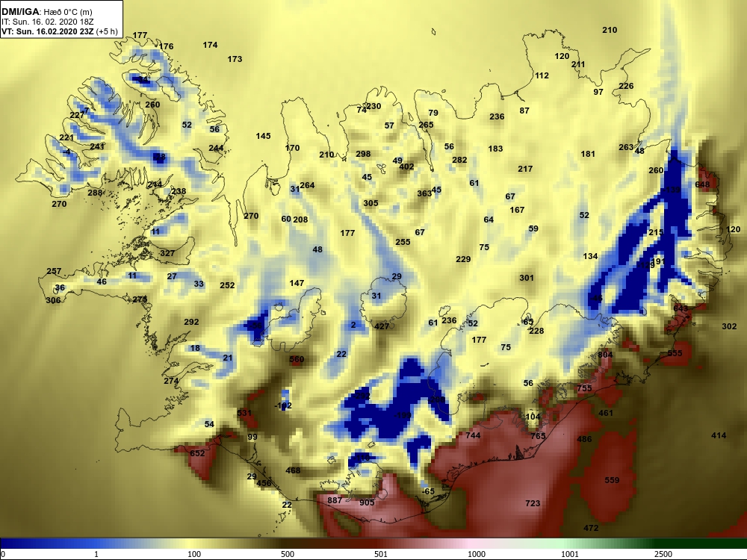Click the map value '887' on the south coast
This screenshot has height=560, width=747.
tap(335, 500)
